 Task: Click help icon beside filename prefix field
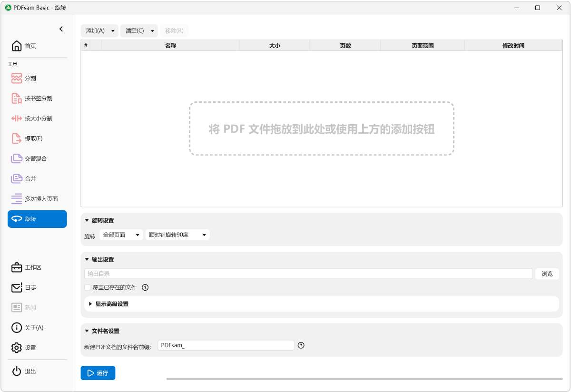pos(301,345)
